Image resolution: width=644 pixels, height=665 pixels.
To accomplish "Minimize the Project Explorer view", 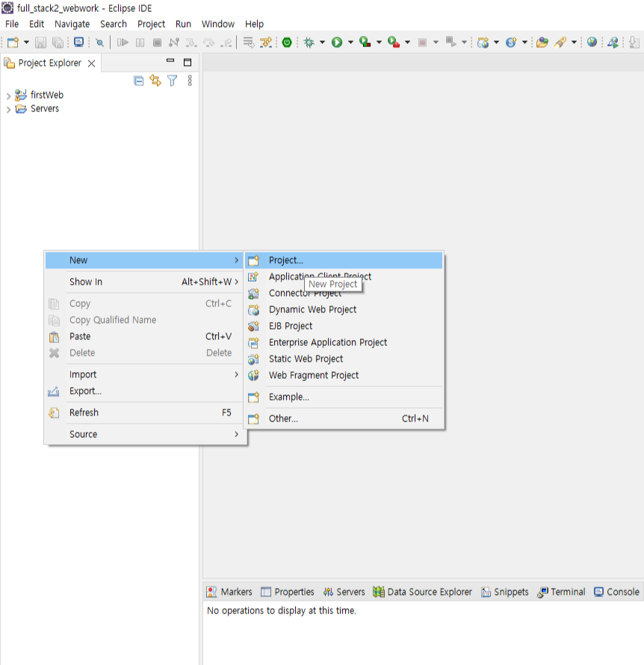I will coord(170,61).
